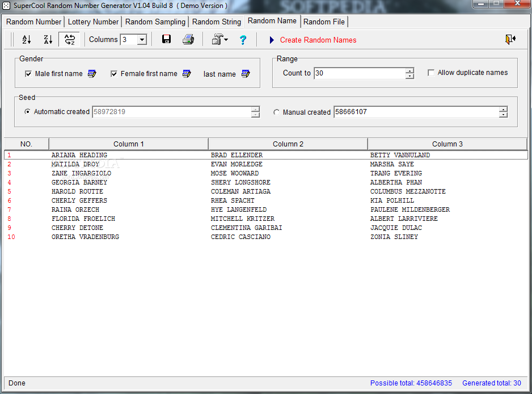Select BETTY VANNULAND in Column 3

click(400, 155)
